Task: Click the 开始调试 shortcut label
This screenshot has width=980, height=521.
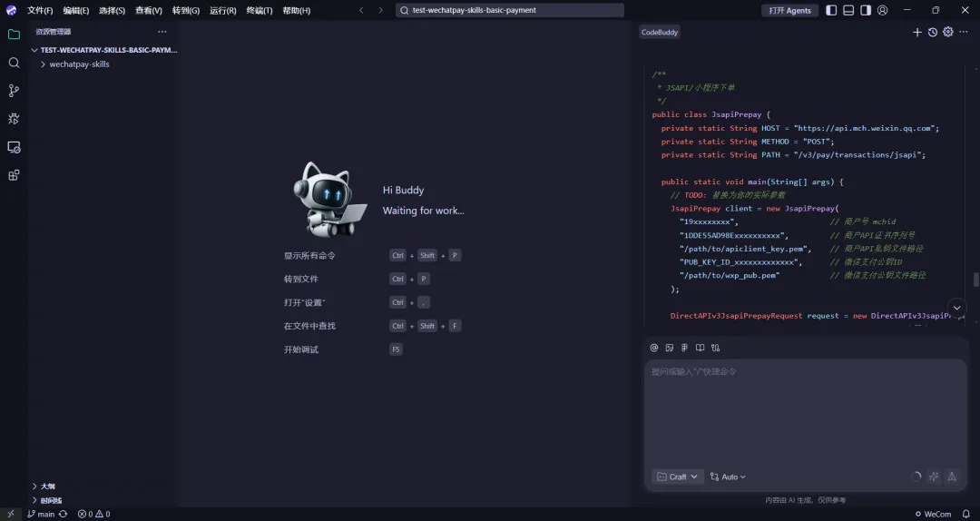Action: (301, 349)
